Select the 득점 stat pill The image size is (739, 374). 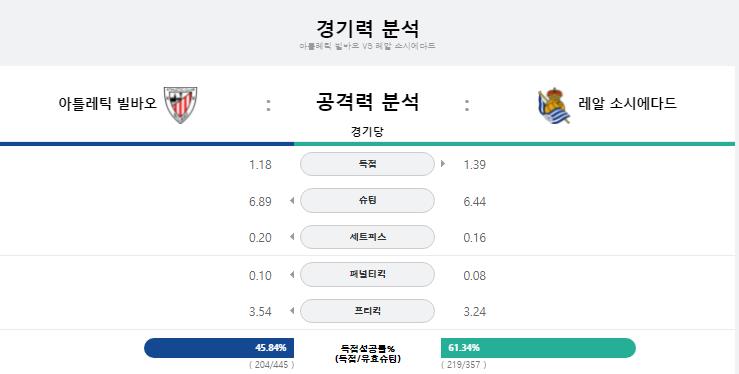click(367, 164)
